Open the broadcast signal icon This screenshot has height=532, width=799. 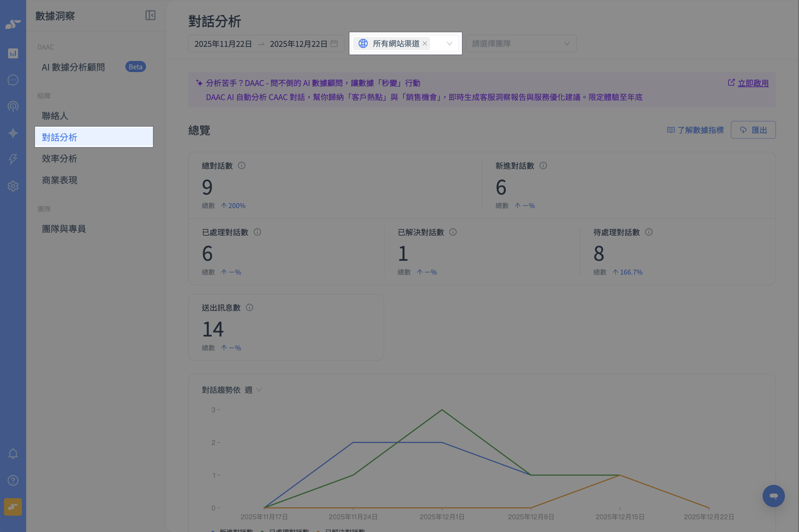click(13, 107)
